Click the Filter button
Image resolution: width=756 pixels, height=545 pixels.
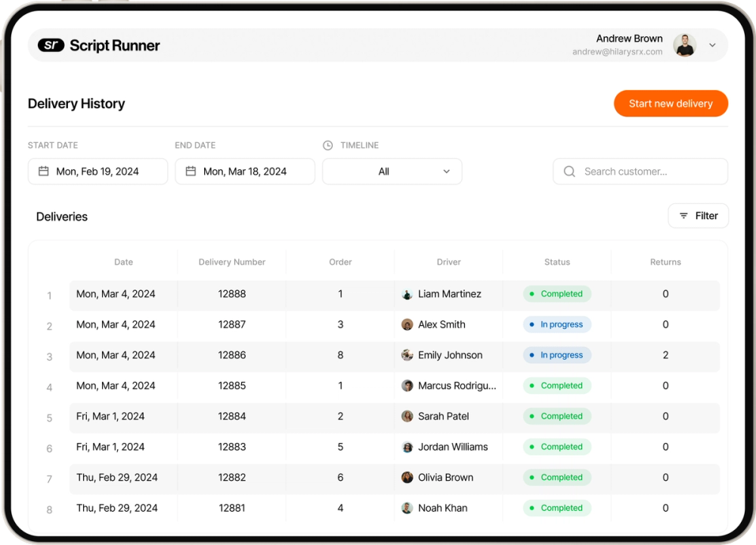[x=698, y=215]
